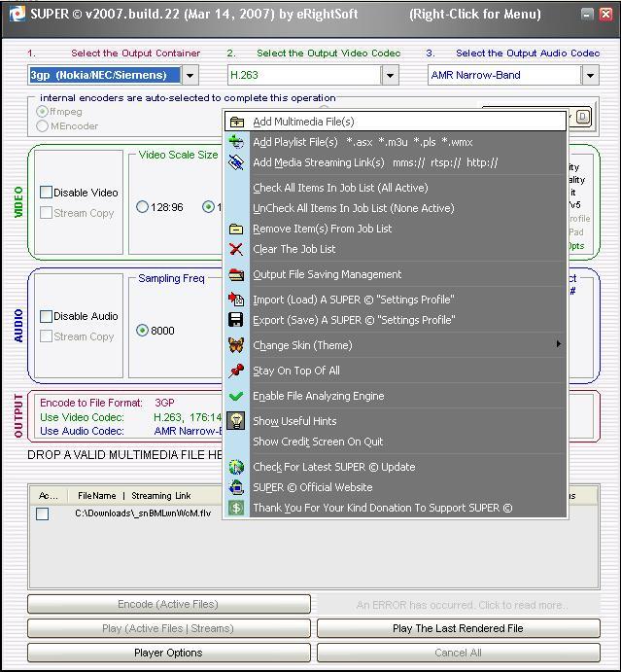Click Play The Last Rendered File button
The width and height of the screenshot is (621, 672).
pos(459,628)
